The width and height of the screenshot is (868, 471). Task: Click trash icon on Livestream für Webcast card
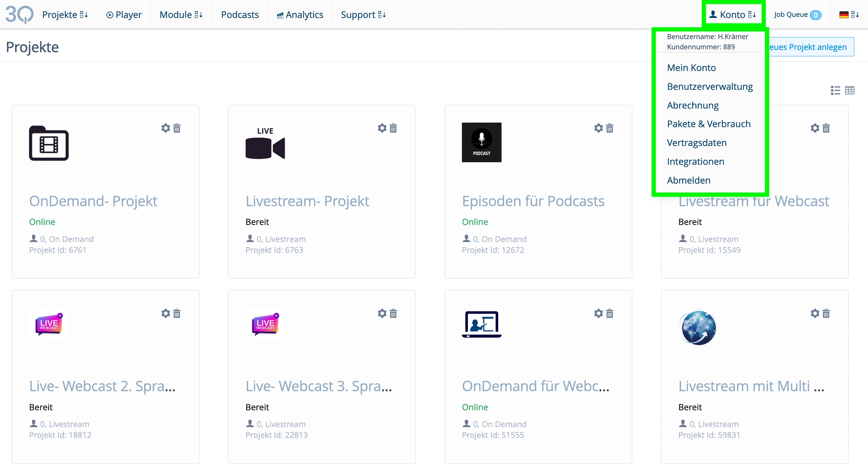click(x=826, y=128)
